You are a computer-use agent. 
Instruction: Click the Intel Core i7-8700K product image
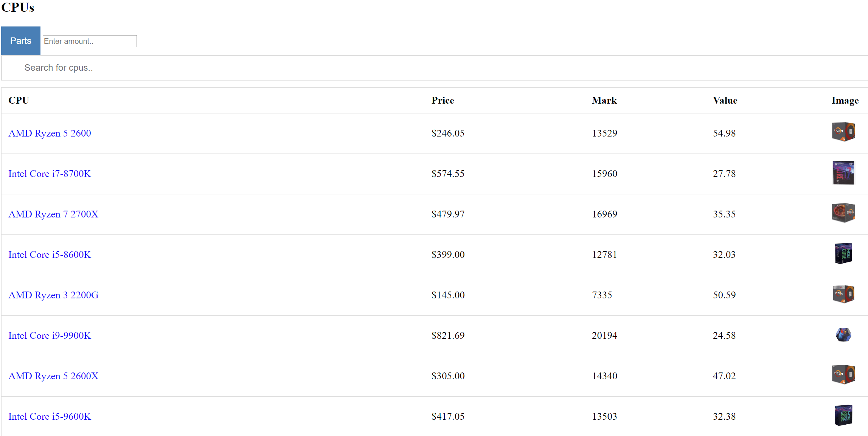(x=844, y=172)
